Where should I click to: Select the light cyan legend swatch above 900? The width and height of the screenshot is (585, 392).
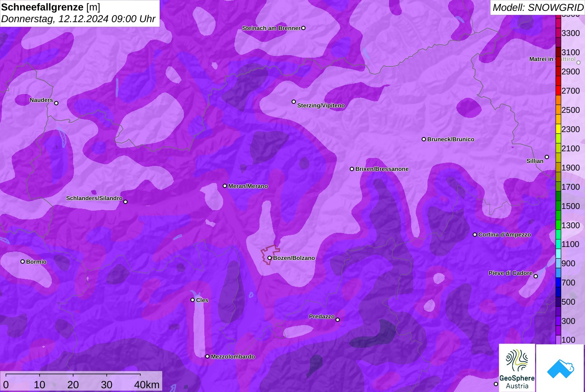(558, 254)
